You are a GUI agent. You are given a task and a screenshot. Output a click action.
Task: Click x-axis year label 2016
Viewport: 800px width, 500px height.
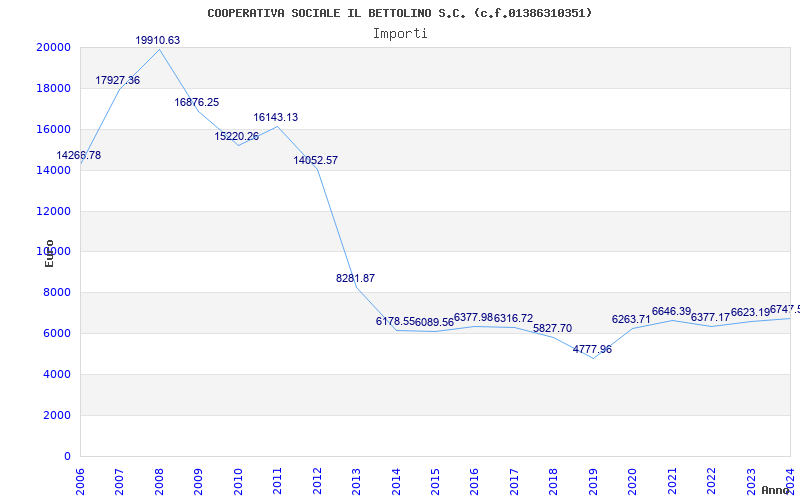[474, 482]
